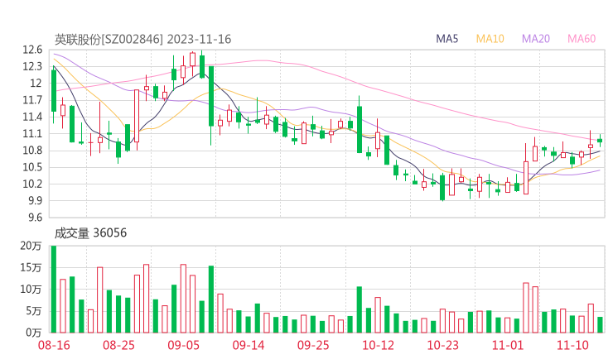Select the tallest green volume bar at 08-16
Viewport: 613px width, 364px height.
coord(54,289)
